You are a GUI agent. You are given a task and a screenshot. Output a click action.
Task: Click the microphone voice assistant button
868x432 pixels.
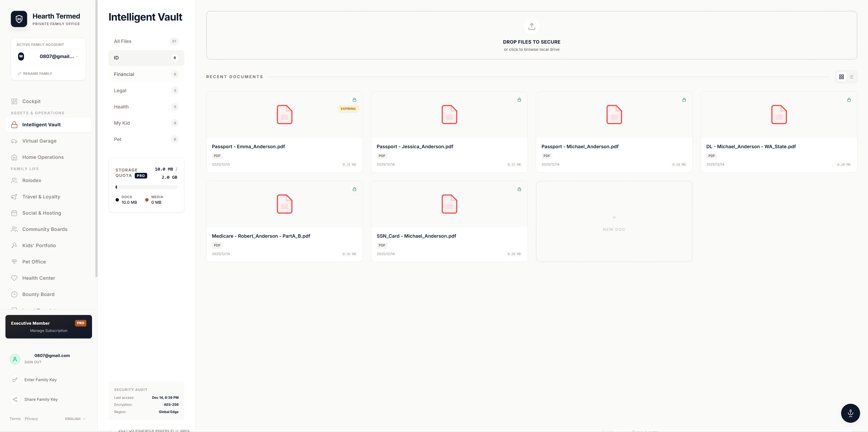(850, 413)
